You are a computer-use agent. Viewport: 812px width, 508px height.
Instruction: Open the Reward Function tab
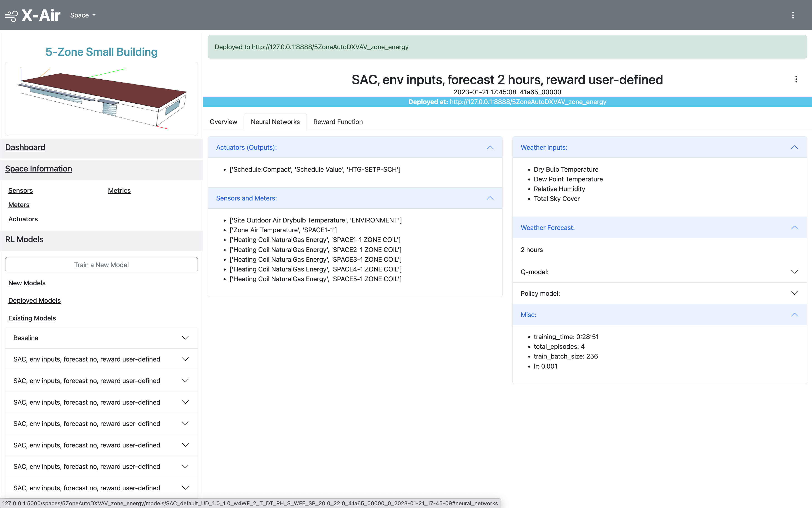pyautogui.click(x=338, y=122)
